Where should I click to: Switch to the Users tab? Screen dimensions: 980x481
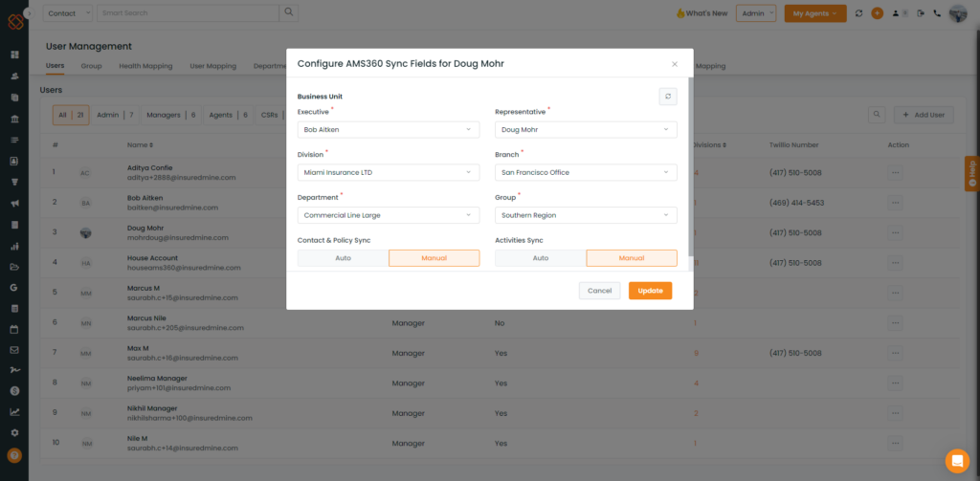55,66
